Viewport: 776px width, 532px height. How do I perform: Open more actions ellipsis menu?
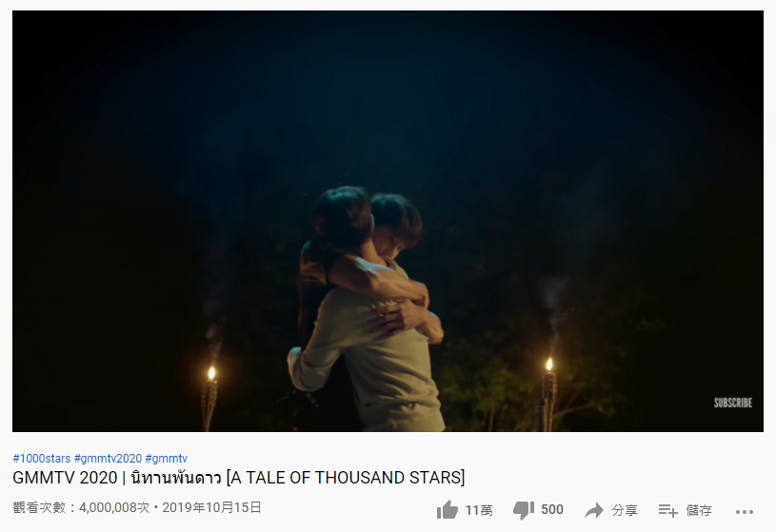pos(745,512)
